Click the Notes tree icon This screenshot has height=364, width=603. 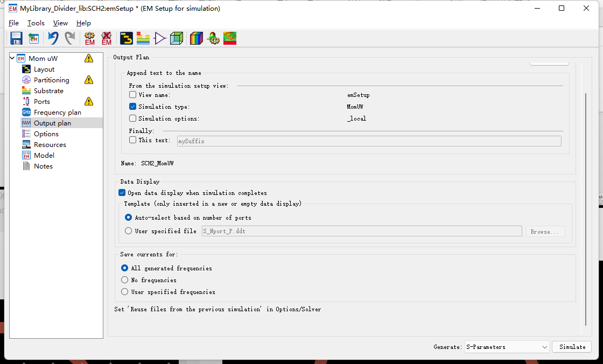(26, 166)
